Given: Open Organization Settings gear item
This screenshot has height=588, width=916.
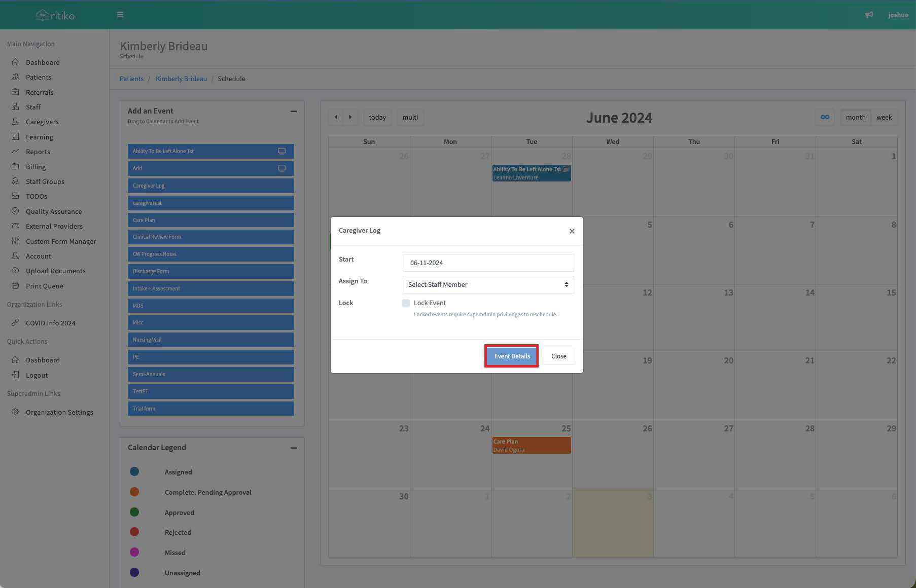Looking at the screenshot, I should [x=59, y=412].
